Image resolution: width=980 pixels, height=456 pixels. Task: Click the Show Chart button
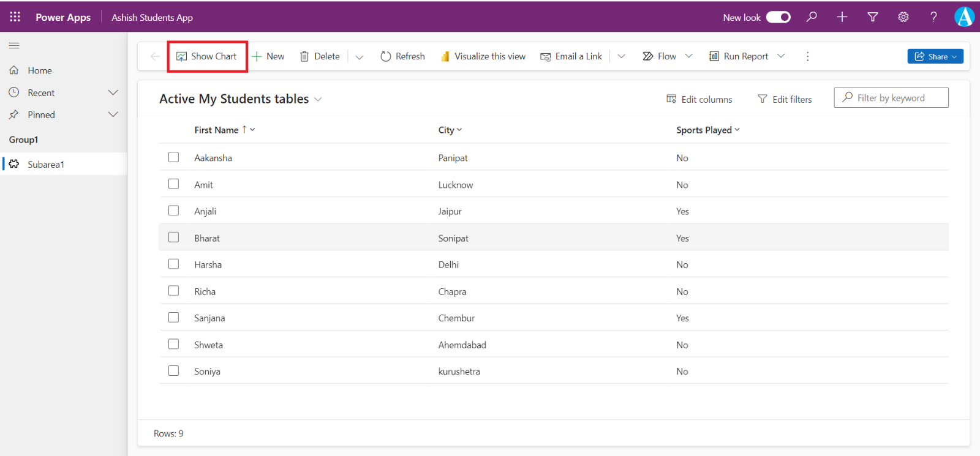click(207, 56)
